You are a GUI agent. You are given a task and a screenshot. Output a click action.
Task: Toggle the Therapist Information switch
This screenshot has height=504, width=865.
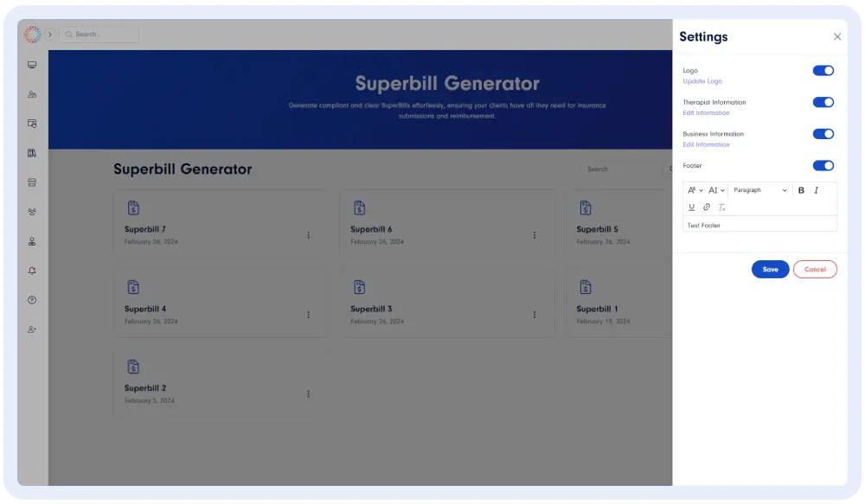(x=823, y=102)
